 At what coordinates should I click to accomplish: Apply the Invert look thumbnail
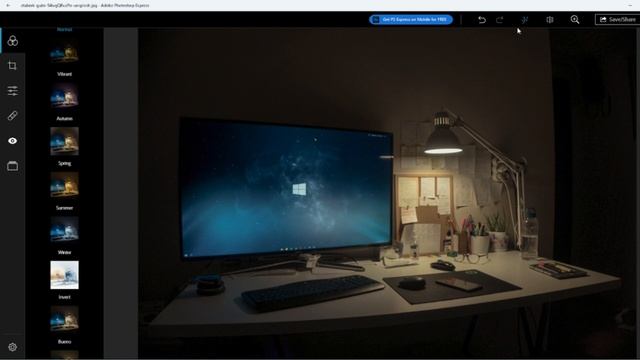[64, 275]
